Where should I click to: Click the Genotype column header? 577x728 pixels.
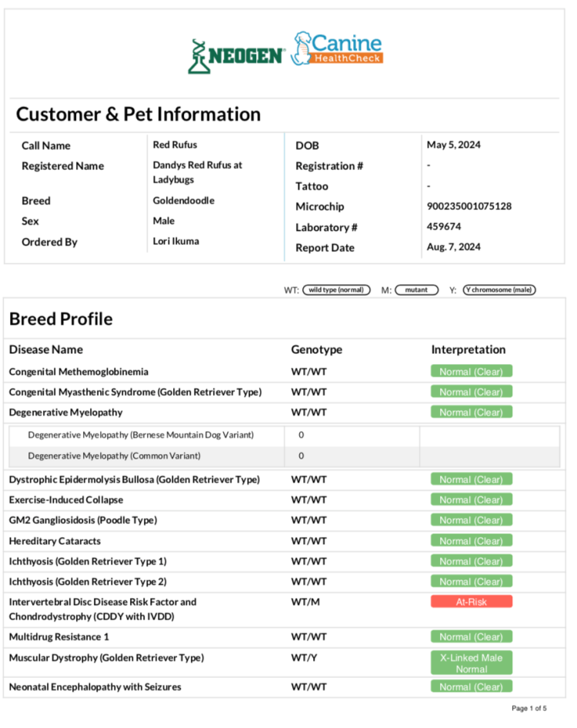[316, 349]
